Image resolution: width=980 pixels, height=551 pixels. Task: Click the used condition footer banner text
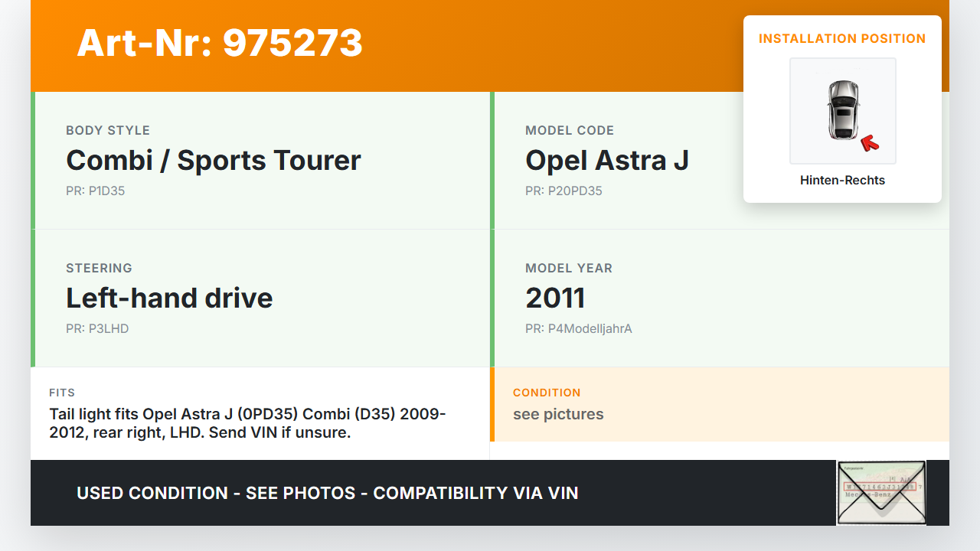coord(327,493)
